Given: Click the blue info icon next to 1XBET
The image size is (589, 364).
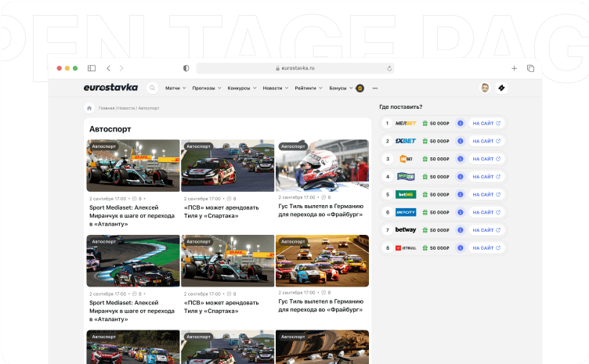Looking at the screenshot, I should 461,141.
